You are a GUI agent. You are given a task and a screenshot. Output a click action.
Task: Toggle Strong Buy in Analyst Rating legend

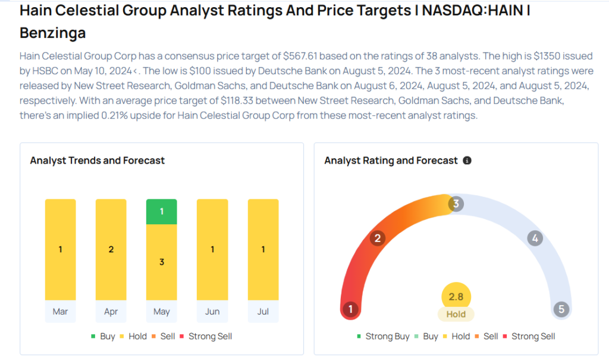tap(383, 337)
